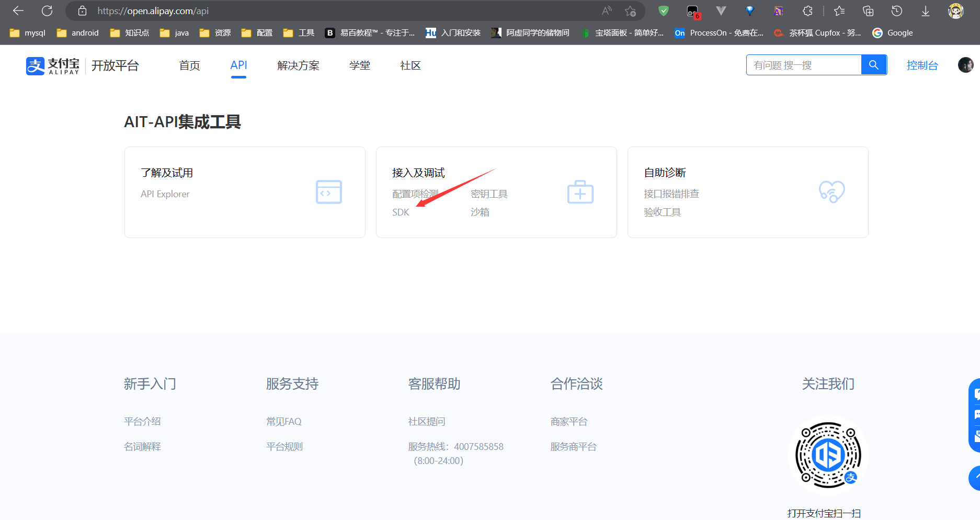The width and height of the screenshot is (980, 520).
Task: Open the SDK link
Action: (x=401, y=212)
